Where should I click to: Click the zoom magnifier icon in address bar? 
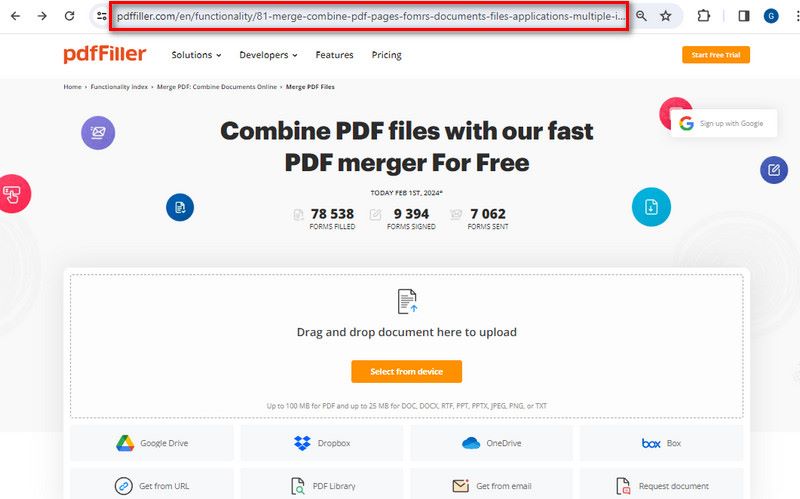(x=641, y=16)
